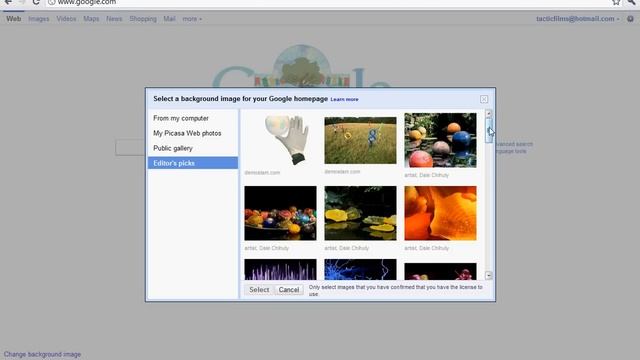Image resolution: width=640 pixels, height=360 pixels.
Task: Choose the blue glass tendrils thumbnail
Action: pos(360,269)
